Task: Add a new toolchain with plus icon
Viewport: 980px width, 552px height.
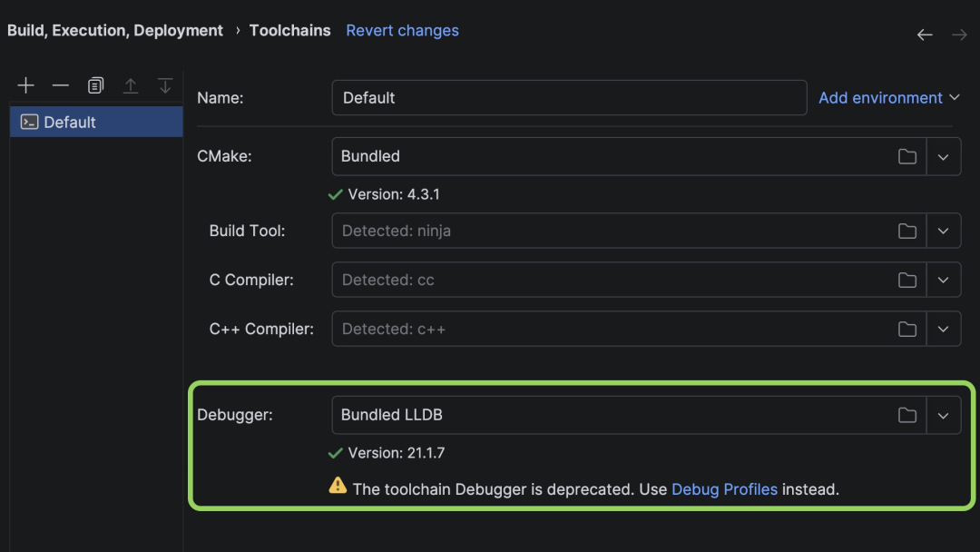Action: tap(25, 85)
